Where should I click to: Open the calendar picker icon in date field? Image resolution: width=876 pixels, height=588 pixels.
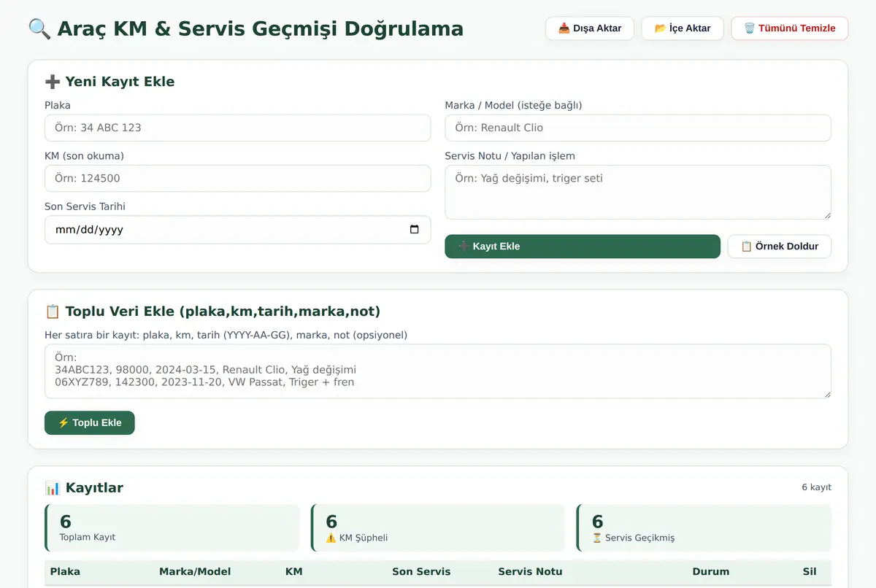(x=415, y=229)
